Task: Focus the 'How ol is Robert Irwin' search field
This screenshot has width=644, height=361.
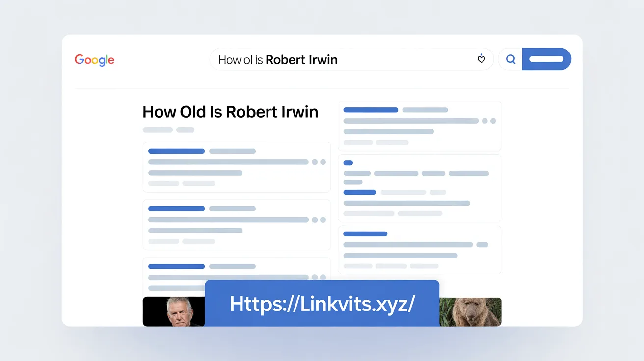Action: tap(351, 59)
